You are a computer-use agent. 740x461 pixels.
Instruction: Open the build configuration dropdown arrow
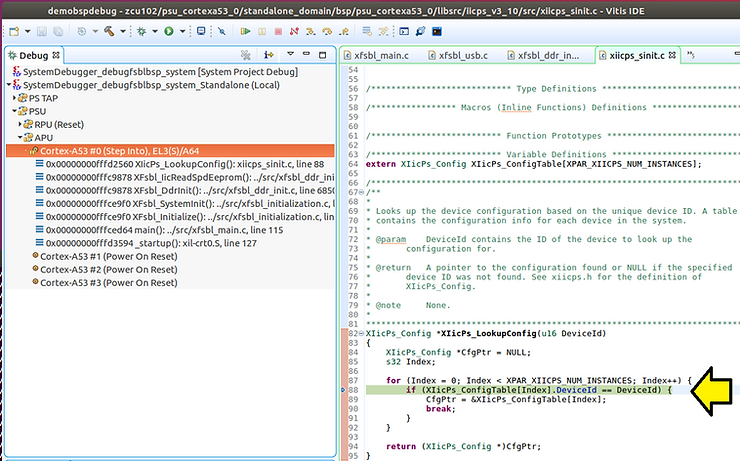pyautogui.click(x=95, y=31)
